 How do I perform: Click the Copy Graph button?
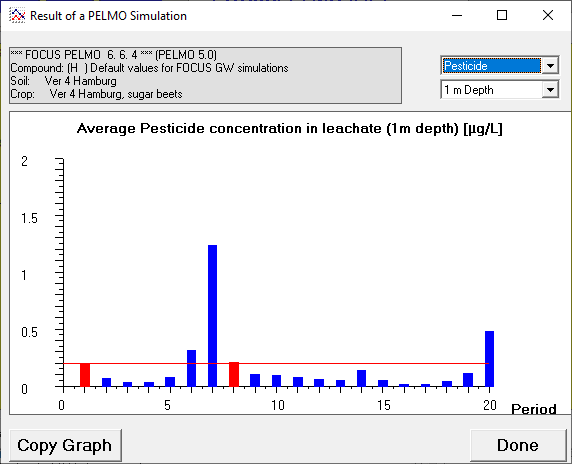click(x=66, y=445)
